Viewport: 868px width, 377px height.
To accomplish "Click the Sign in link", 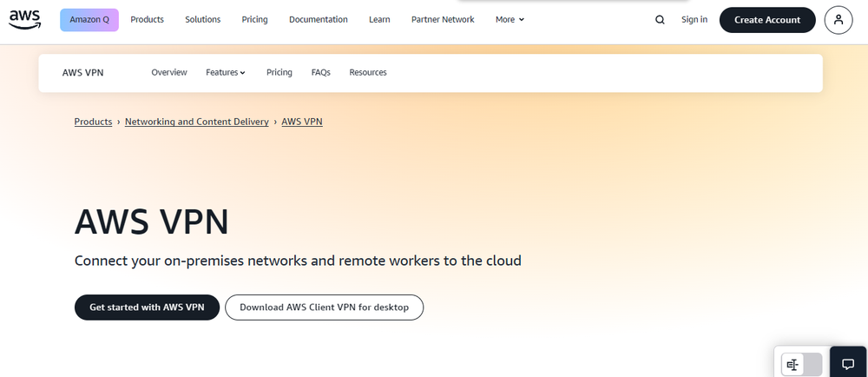I will point(694,20).
